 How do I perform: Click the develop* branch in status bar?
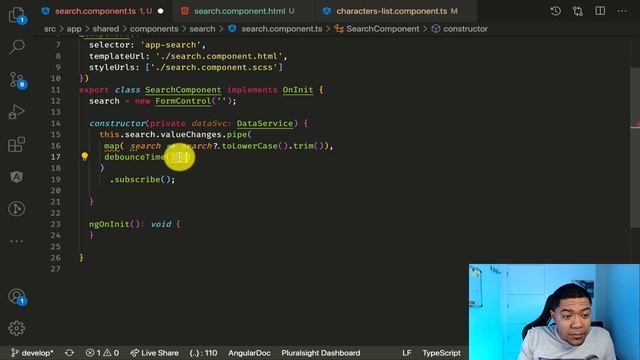point(32,353)
